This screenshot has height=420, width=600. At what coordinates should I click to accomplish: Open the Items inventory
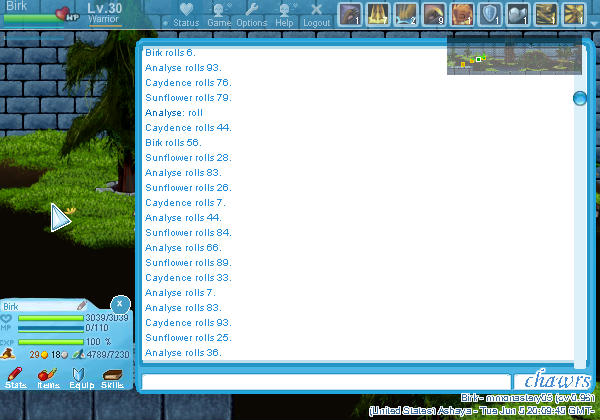click(x=48, y=377)
